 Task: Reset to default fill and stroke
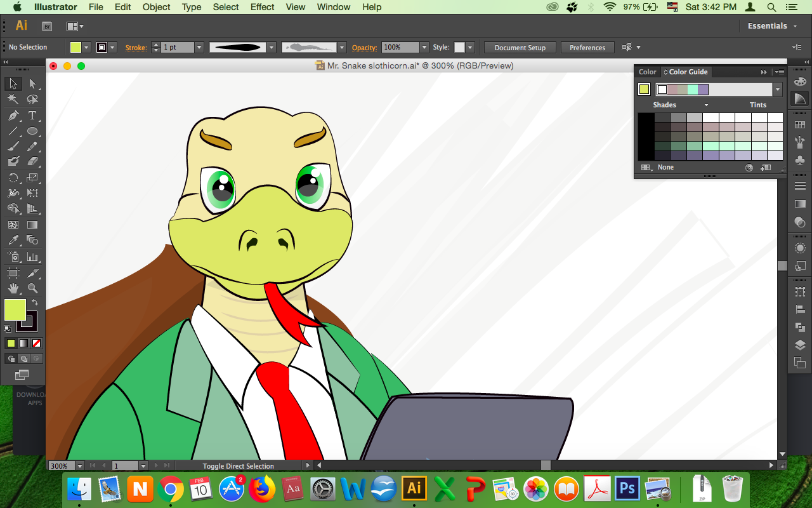(8, 329)
